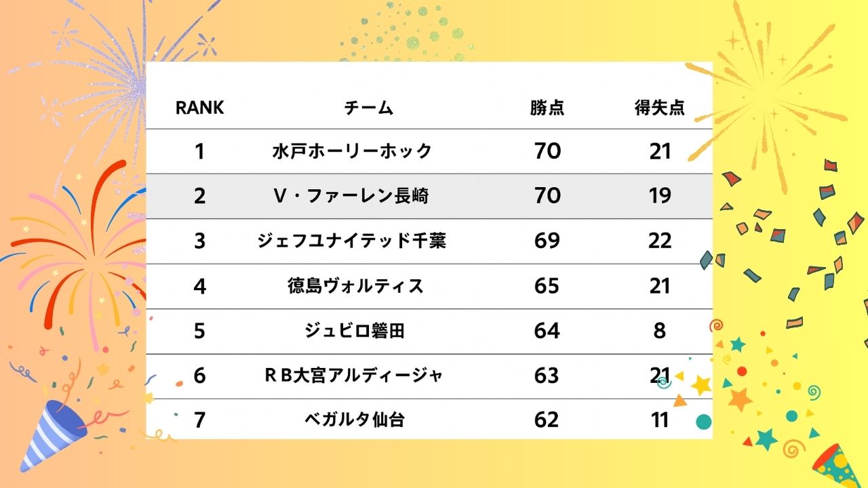868x488 pixels.
Task: Click the large yellow star beside row 6
Action: click(x=701, y=385)
